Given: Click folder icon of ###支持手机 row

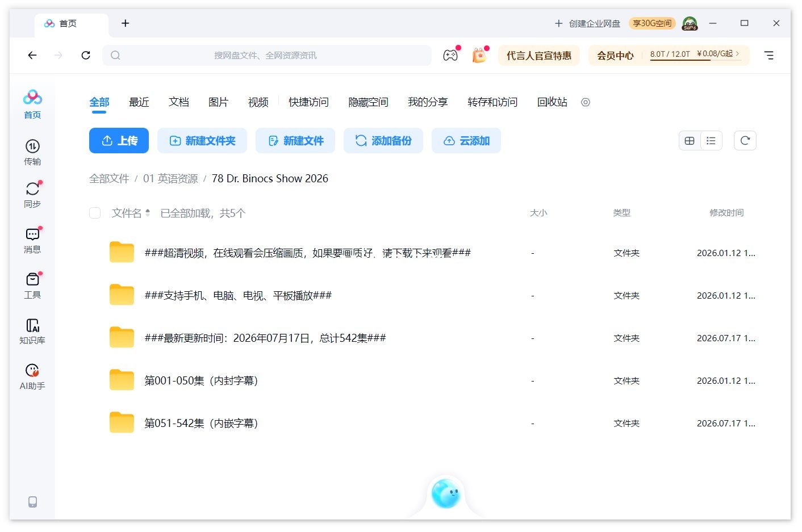Looking at the screenshot, I should [122, 295].
